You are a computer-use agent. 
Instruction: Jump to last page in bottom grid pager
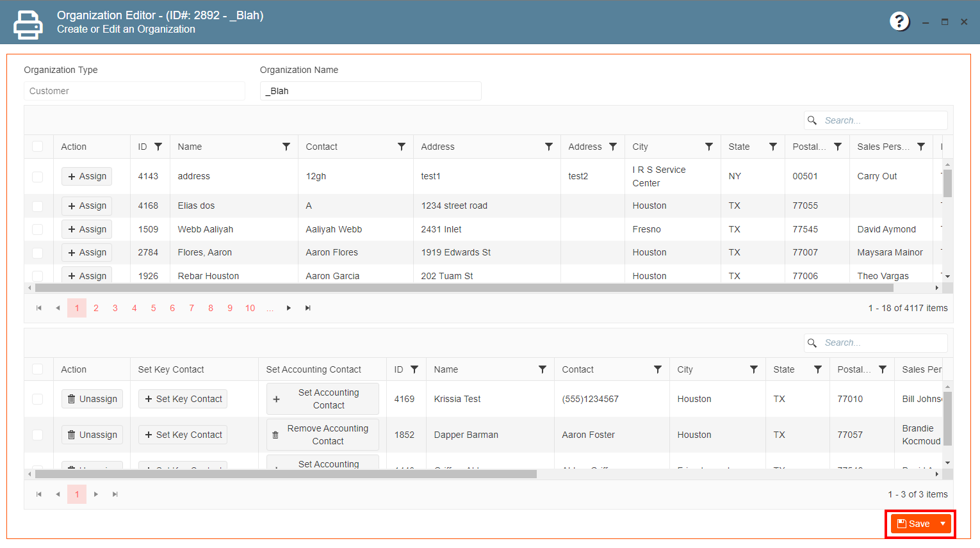[x=115, y=494]
